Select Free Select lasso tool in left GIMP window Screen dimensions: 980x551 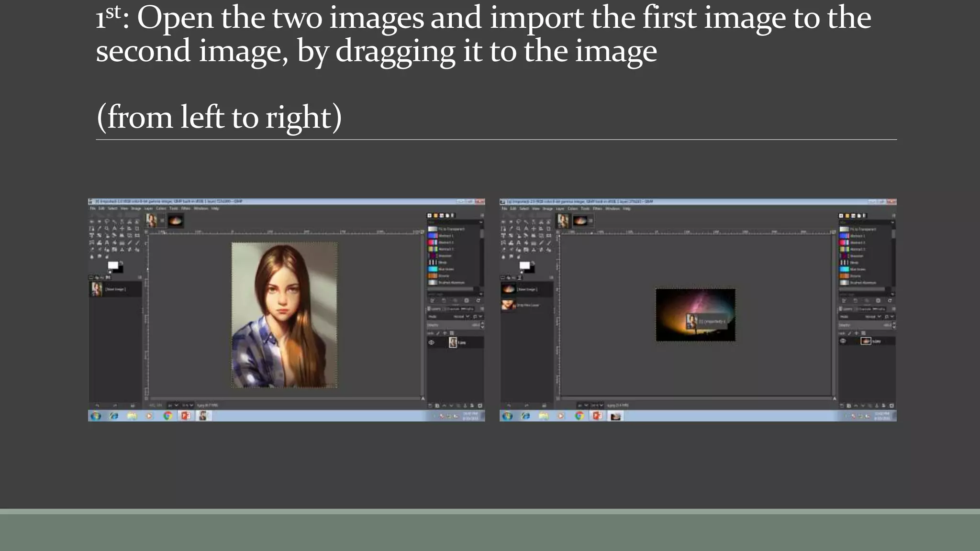tap(107, 221)
